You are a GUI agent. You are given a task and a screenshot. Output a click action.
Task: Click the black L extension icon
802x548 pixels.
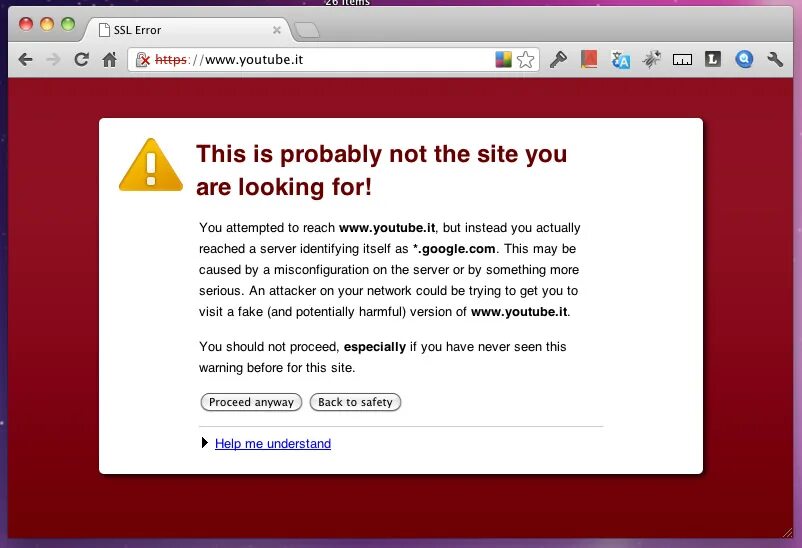click(713, 59)
